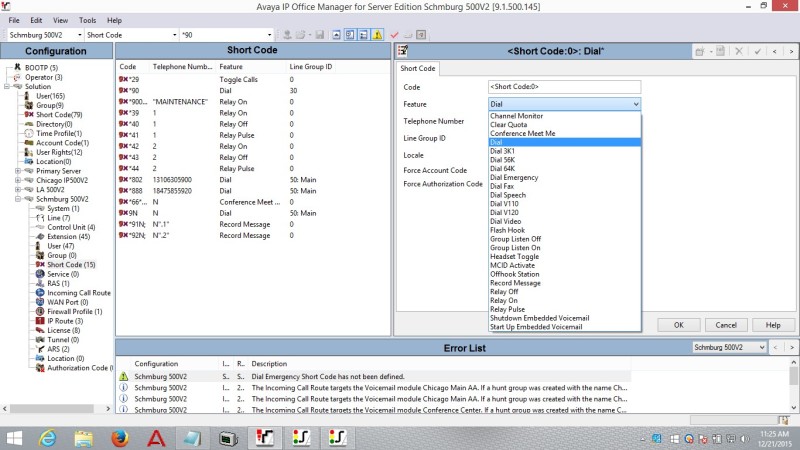Click the red A Adobe taskbar icon

(156, 438)
